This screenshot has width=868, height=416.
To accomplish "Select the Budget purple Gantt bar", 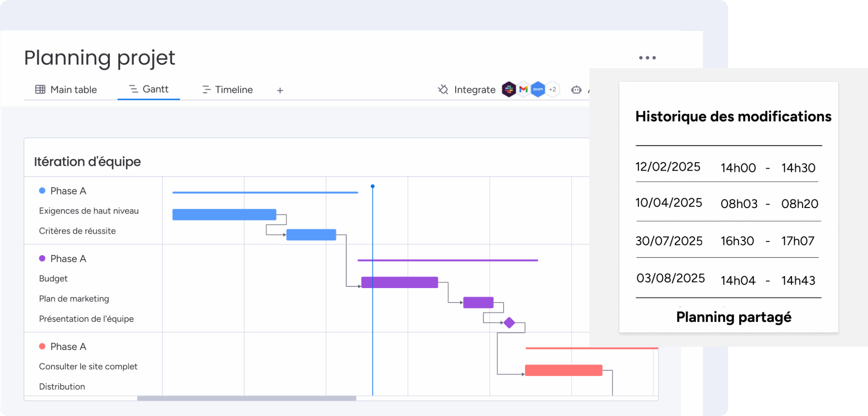I will [x=400, y=283].
